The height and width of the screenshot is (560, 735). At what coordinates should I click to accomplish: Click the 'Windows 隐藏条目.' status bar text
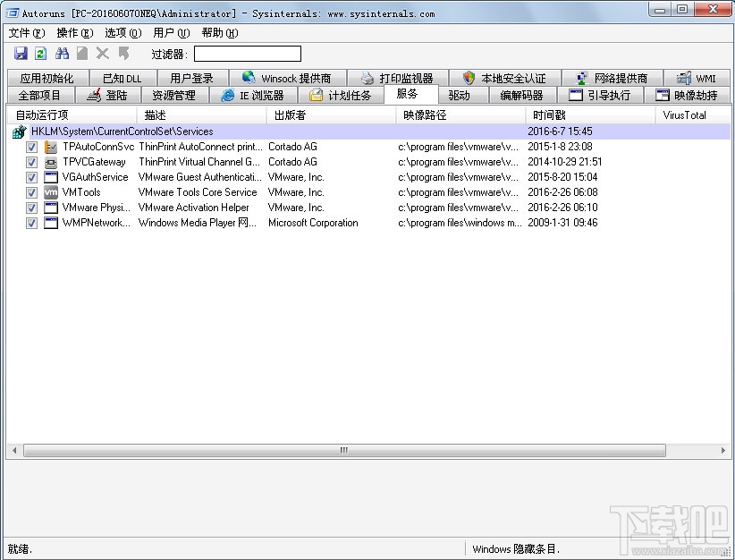coord(516,549)
